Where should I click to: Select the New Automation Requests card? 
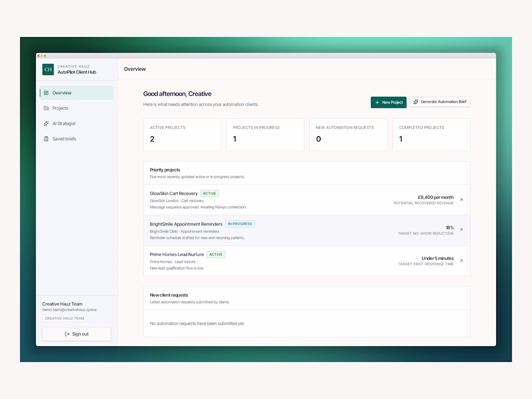point(348,135)
